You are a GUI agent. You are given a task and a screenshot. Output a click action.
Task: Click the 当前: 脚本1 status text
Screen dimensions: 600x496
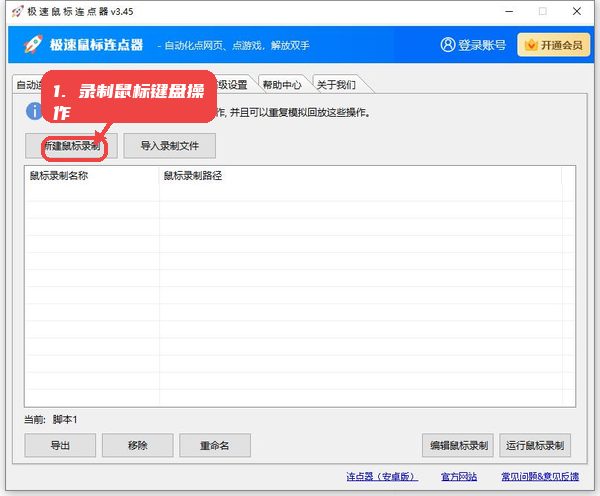tap(51, 420)
